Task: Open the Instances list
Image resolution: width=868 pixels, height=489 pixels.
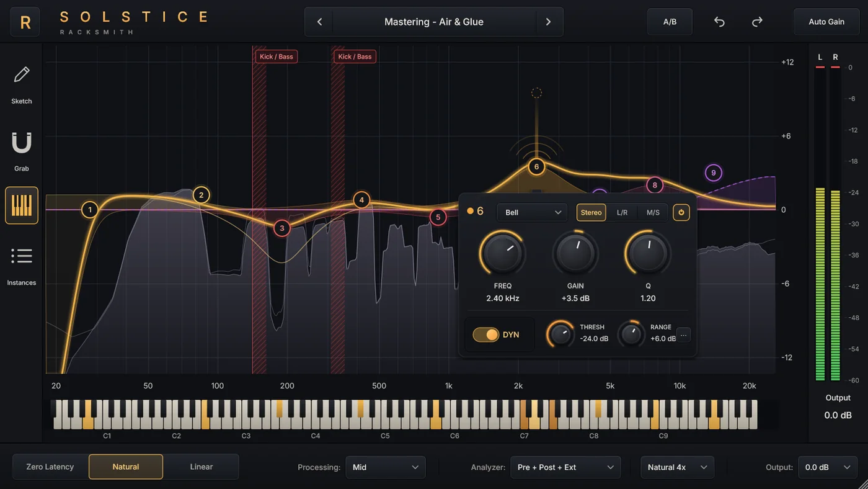Action: pos(22,256)
